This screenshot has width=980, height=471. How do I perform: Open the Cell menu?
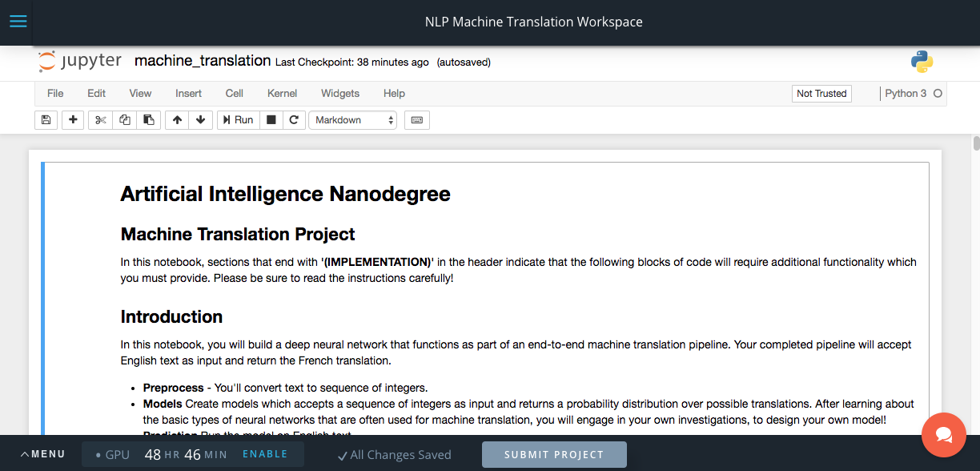tap(234, 94)
